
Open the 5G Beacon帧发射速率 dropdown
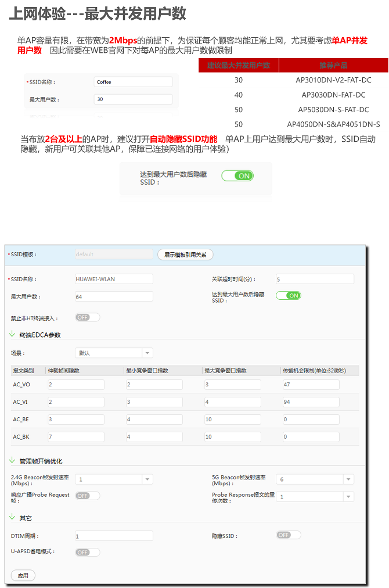315,479
